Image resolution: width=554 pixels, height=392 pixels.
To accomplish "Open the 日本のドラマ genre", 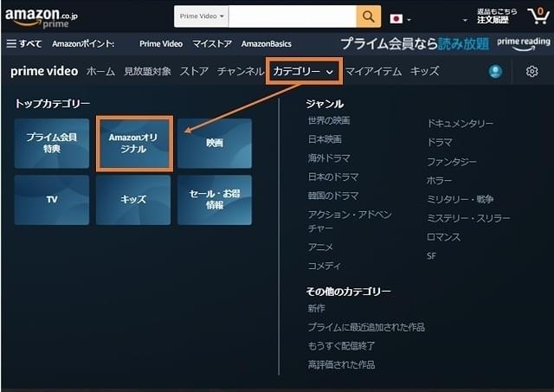I will coord(333,177).
